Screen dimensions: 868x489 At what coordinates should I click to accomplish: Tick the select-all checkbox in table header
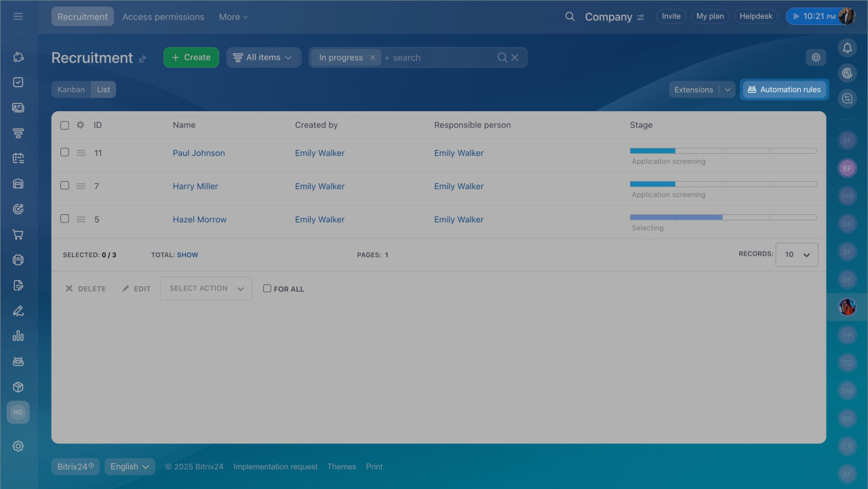click(x=65, y=125)
